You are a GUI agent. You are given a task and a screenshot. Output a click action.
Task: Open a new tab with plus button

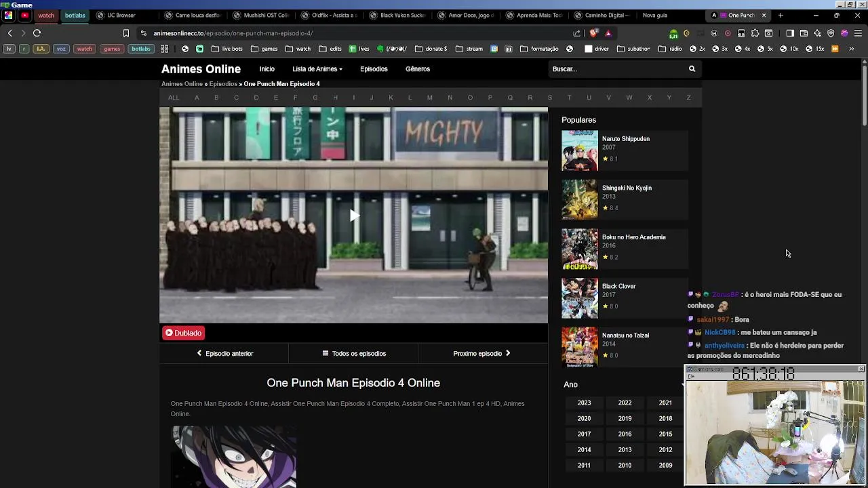781,15
